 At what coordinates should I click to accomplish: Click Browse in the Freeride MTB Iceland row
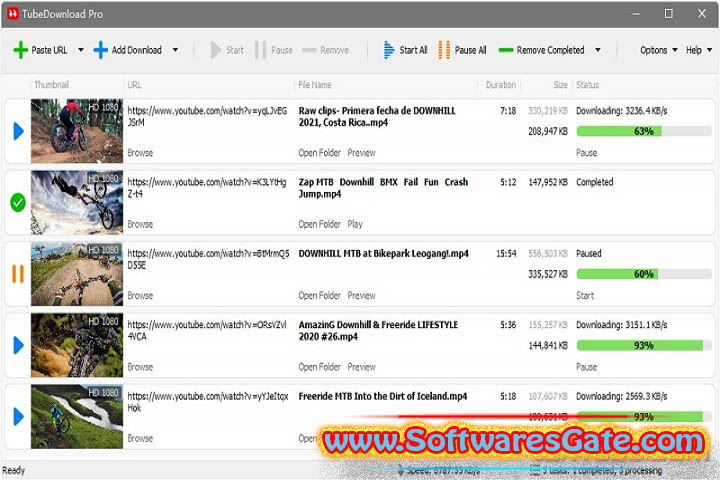pyautogui.click(x=140, y=438)
